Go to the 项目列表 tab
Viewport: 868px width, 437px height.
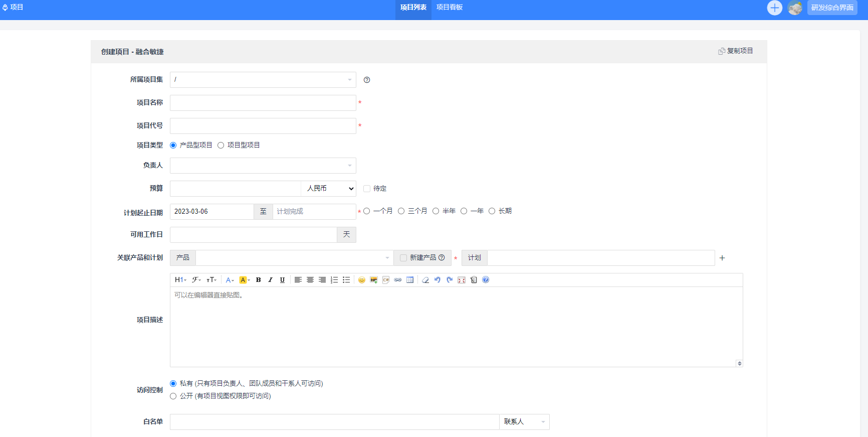pos(413,8)
